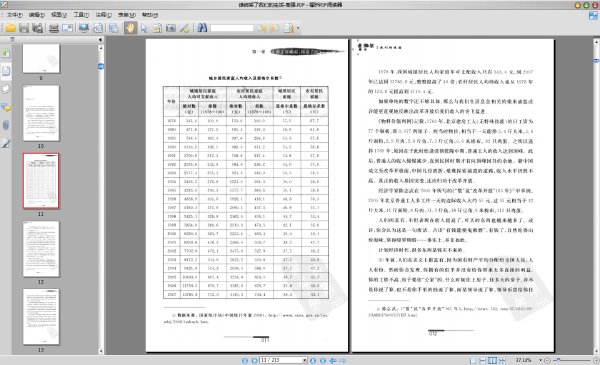Select page 12 thumbnail

(x=41, y=249)
